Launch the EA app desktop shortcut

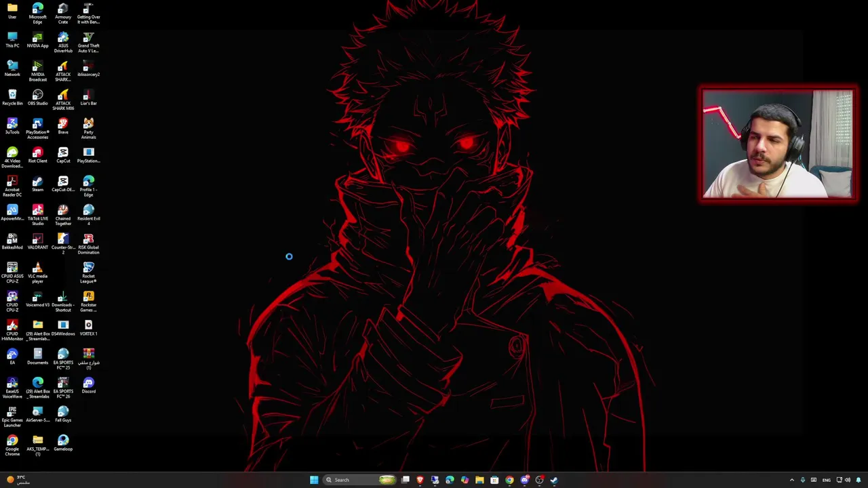[x=12, y=357]
